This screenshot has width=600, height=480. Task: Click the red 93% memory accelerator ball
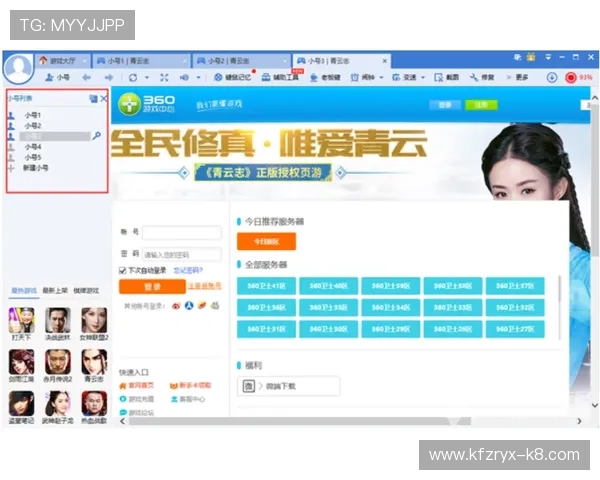click(x=571, y=78)
